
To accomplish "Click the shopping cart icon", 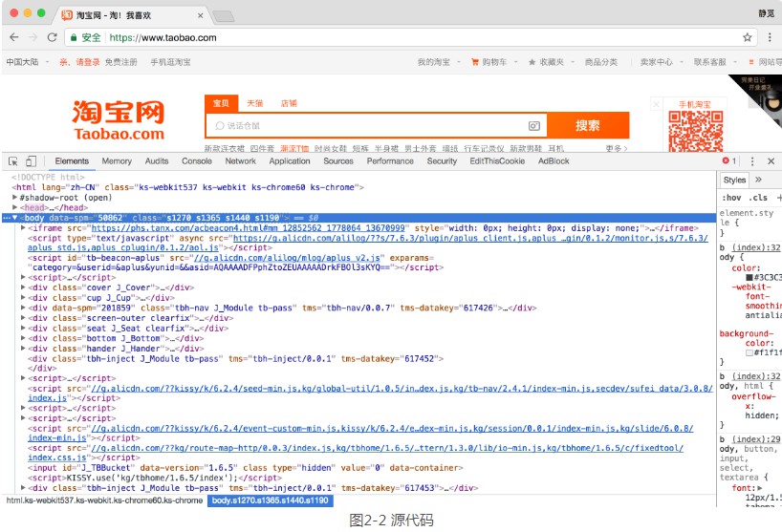I will (x=475, y=62).
